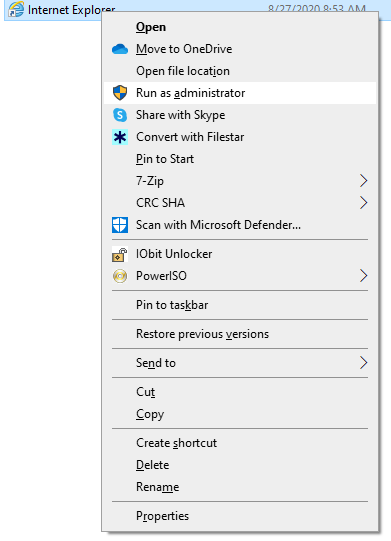Expand the 7-Zip submenu arrow
Viewport: 391px width, 541px height.
(363, 181)
